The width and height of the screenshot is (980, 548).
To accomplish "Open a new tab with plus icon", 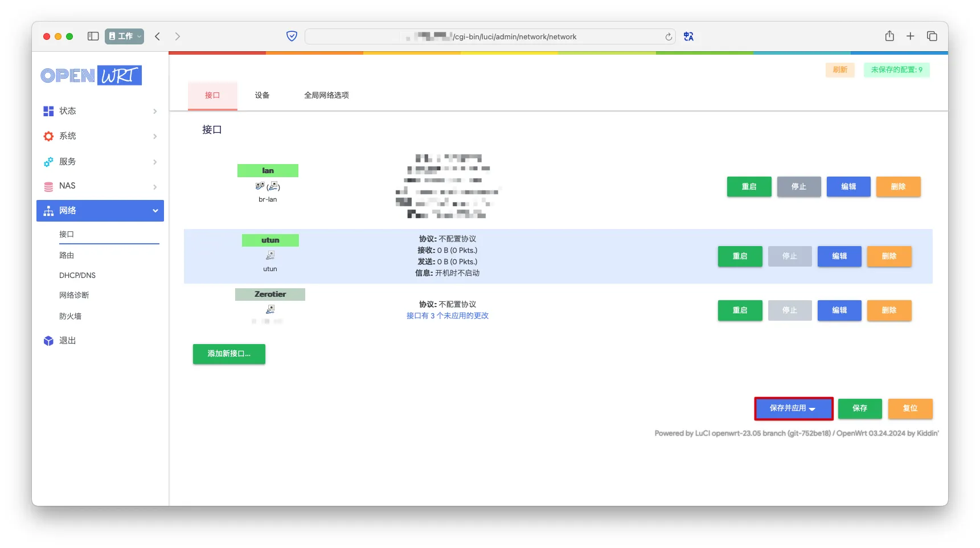I will 911,36.
